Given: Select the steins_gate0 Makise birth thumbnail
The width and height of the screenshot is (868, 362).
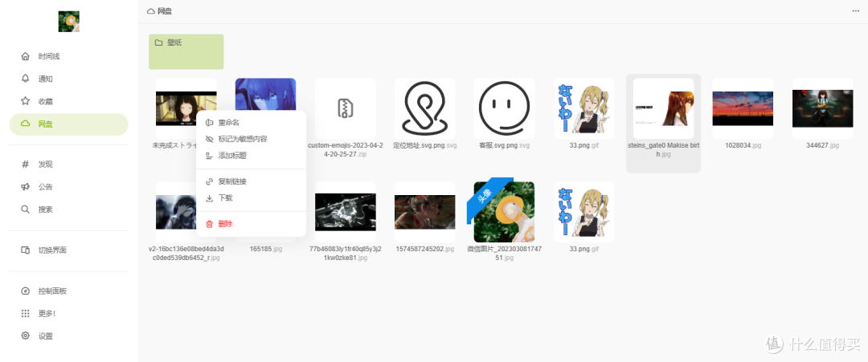Looking at the screenshot, I should (663, 108).
